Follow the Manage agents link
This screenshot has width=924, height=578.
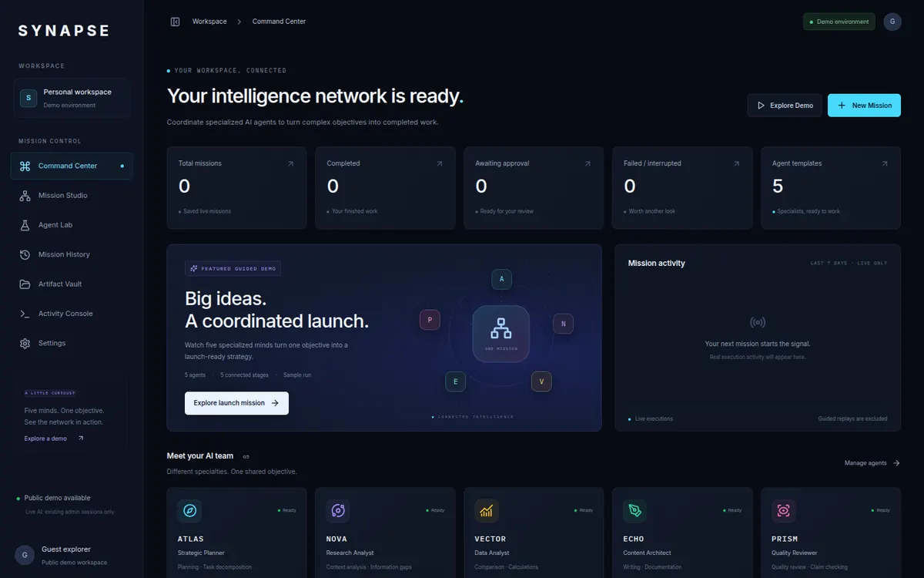872,463
